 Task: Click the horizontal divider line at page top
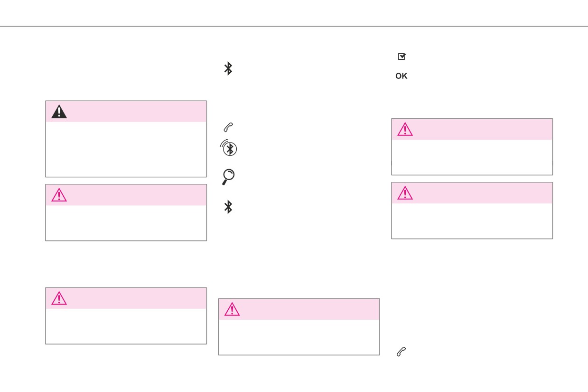(x=294, y=26)
